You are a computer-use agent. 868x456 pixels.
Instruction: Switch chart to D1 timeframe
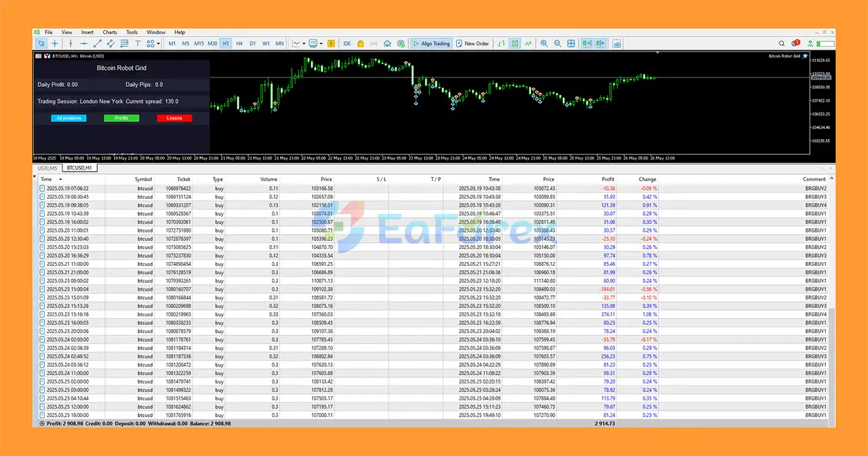coord(252,43)
